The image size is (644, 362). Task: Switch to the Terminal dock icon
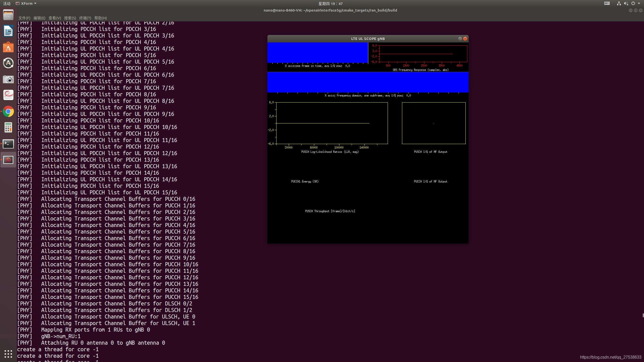click(x=8, y=144)
